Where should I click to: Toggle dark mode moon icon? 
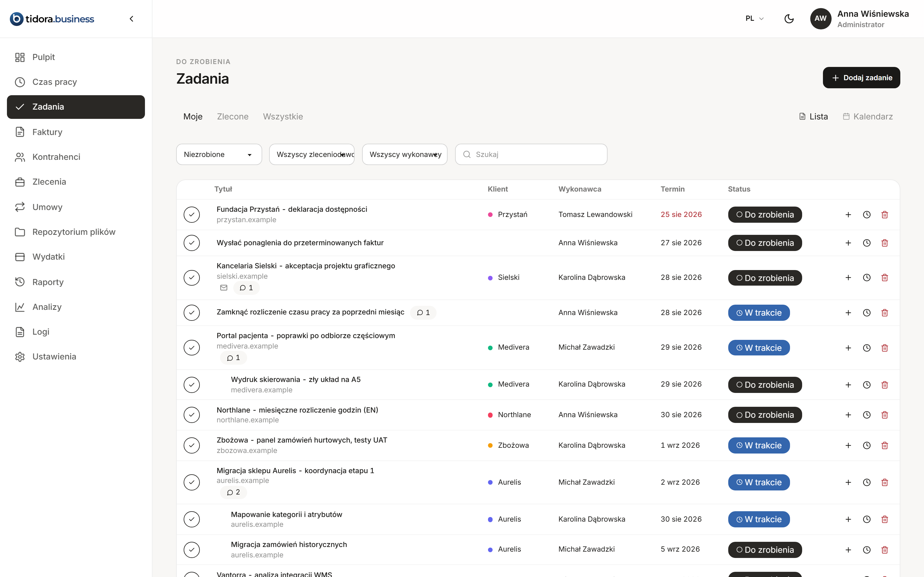click(x=789, y=19)
